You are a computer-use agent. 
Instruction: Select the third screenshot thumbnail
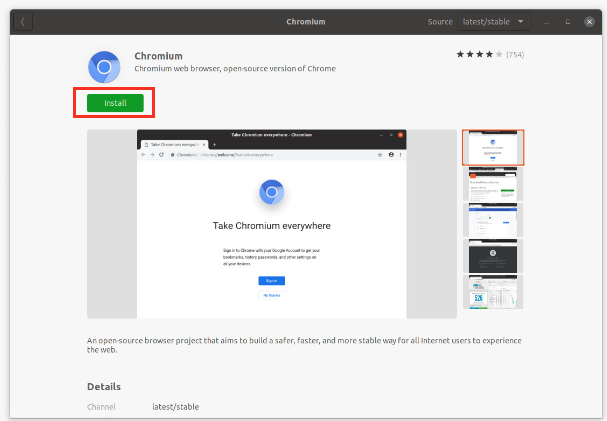(493, 220)
